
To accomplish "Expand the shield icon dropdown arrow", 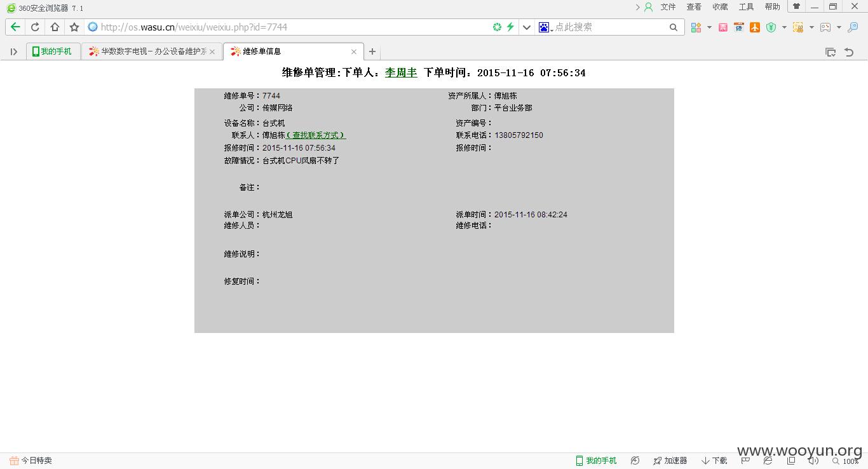I will click(x=784, y=27).
